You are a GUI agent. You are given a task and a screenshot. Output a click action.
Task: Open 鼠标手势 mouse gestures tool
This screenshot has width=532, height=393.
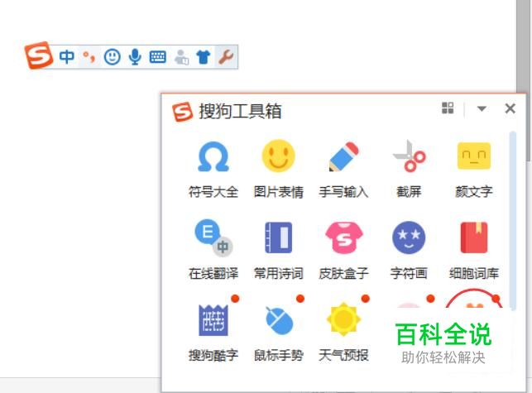point(278,333)
